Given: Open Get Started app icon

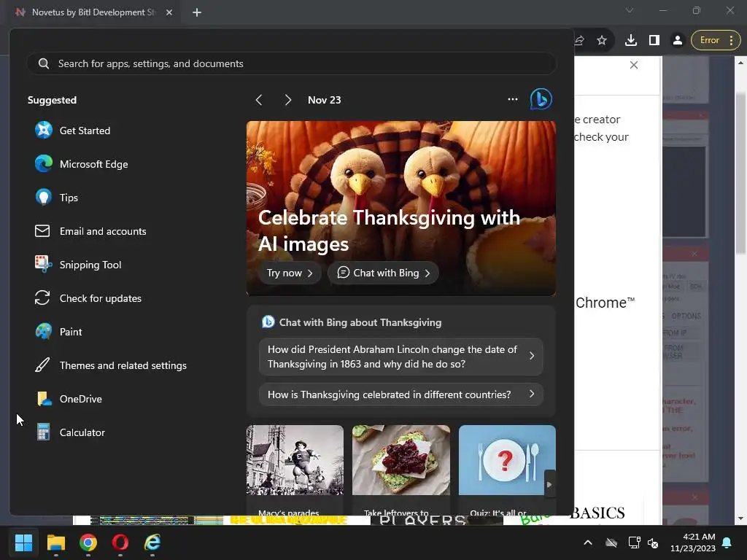Looking at the screenshot, I should point(43,130).
